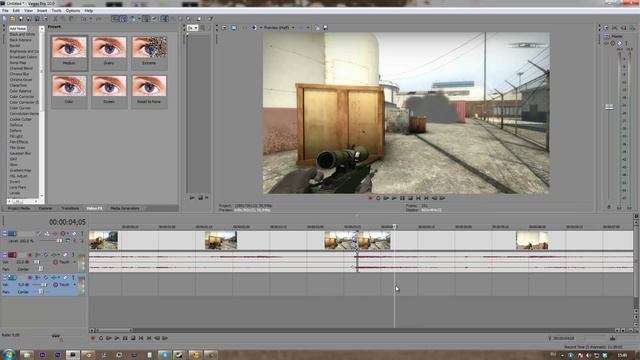Adjust the Master bus volume fader
This screenshot has width=640, height=360.
609,107
